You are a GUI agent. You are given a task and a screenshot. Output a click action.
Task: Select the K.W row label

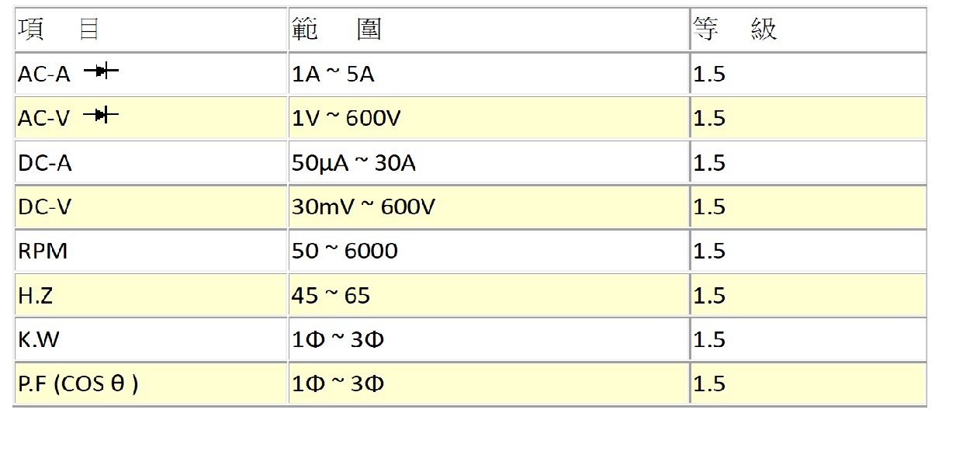click(39, 340)
